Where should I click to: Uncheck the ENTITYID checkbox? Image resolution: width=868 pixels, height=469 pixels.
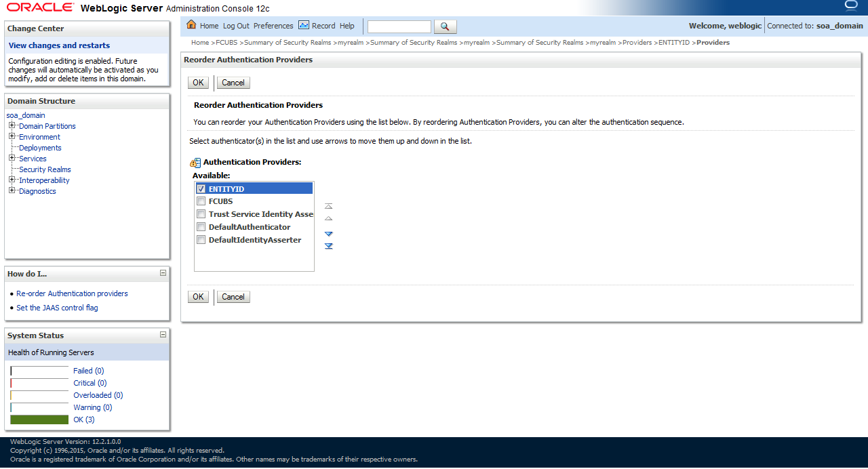(201, 188)
